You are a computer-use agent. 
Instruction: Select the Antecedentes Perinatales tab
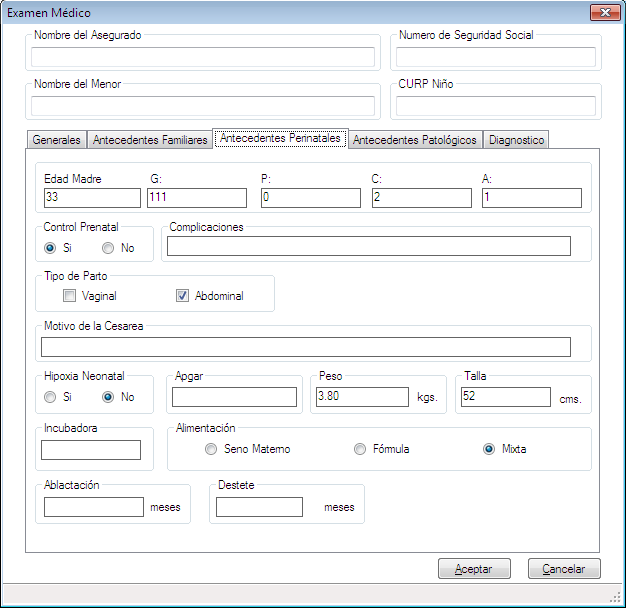280,138
